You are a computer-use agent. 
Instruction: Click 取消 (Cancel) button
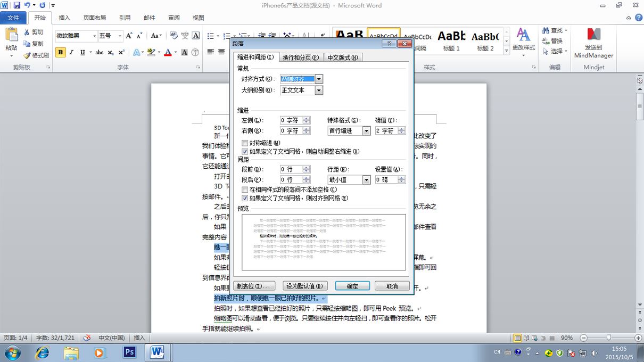pyautogui.click(x=392, y=286)
